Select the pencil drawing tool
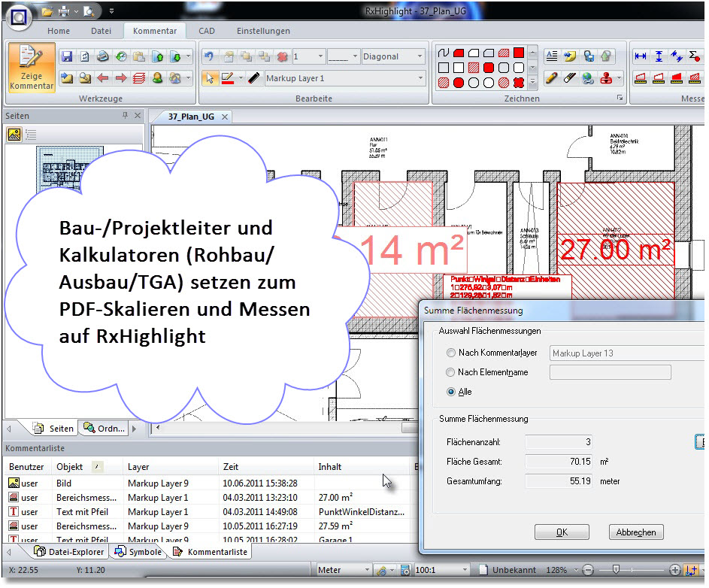Screen dimensions: 709x588 [551, 78]
